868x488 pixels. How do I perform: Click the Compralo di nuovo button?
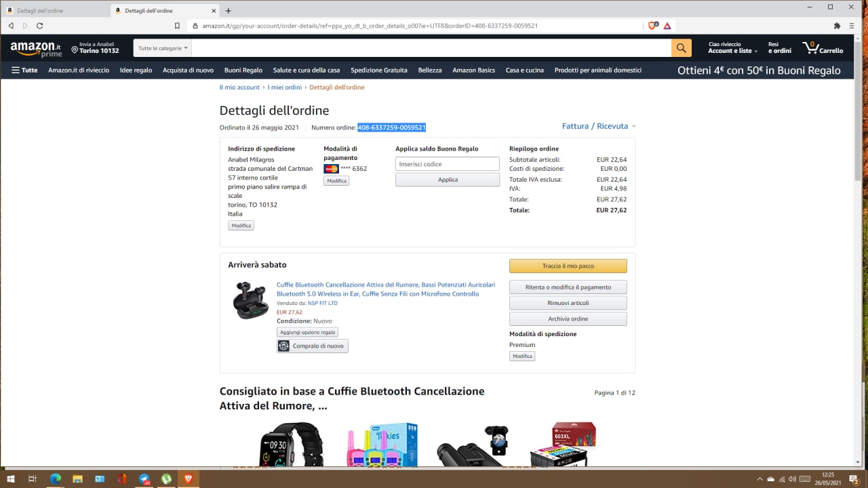[313, 346]
